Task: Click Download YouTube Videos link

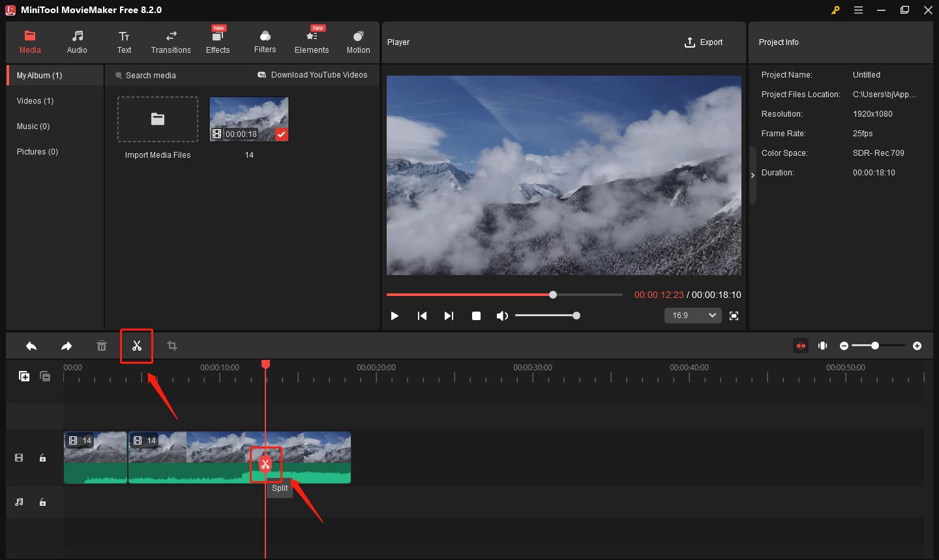Action: pos(313,75)
